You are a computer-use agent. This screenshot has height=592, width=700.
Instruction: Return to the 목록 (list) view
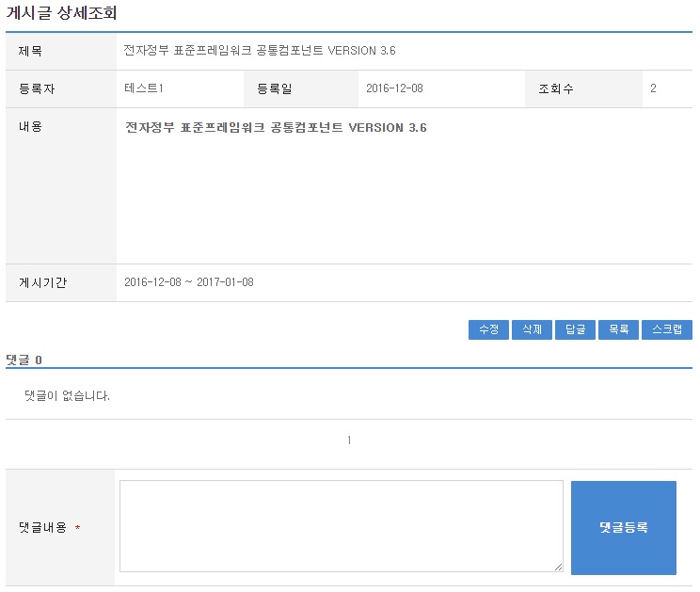click(x=618, y=329)
